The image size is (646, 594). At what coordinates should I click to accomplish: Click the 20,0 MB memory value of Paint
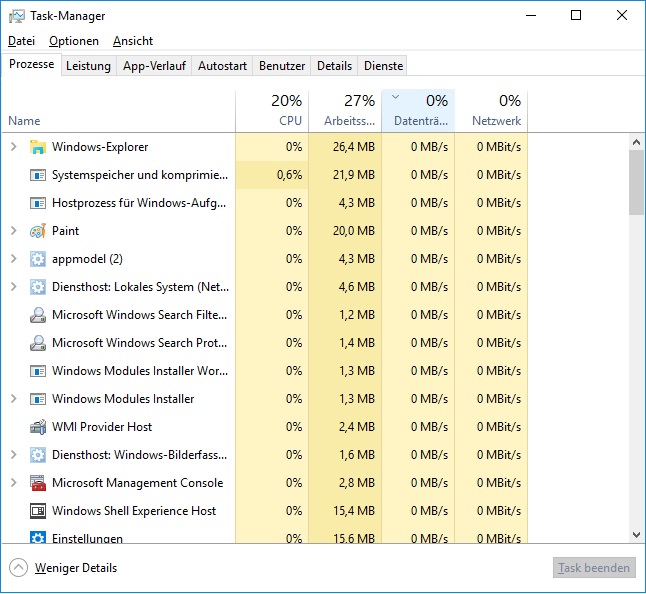click(354, 231)
